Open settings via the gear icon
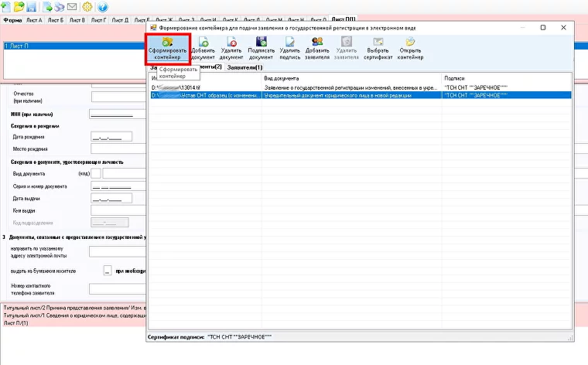The width and height of the screenshot is (588, 365). click(87, 7)
